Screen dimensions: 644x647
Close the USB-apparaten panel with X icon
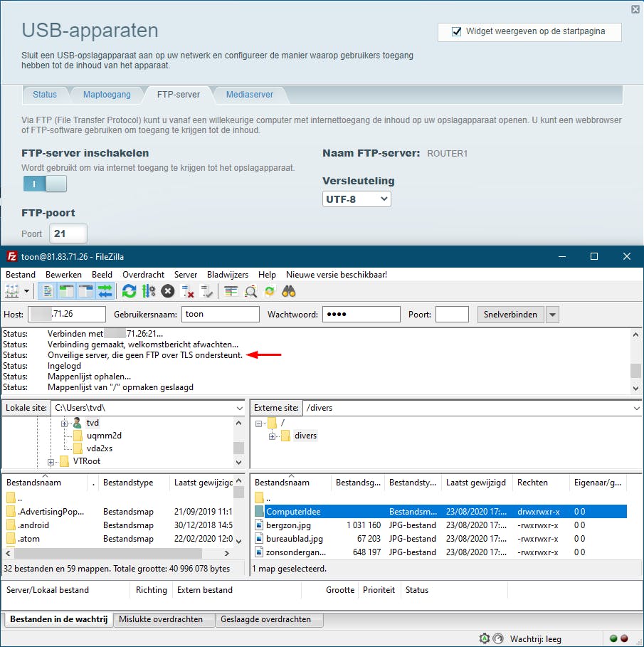coord(635,9)
